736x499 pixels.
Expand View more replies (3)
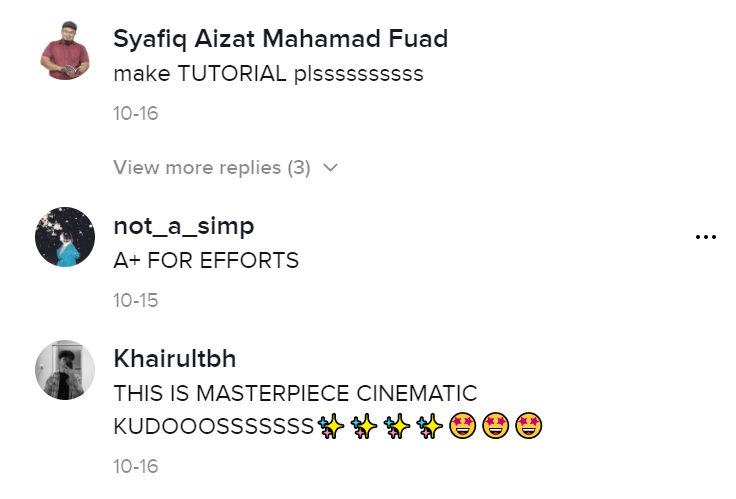pos(225,168)
